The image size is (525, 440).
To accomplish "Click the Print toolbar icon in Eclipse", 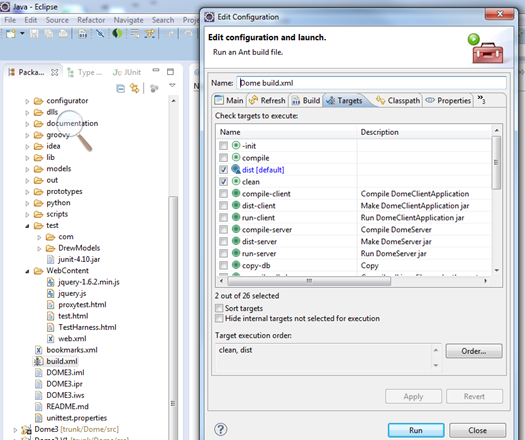I will [63, 33].
